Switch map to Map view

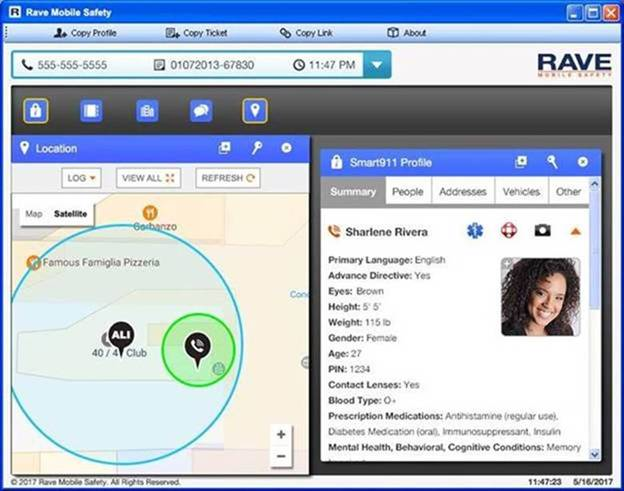(x=34, y=214)
